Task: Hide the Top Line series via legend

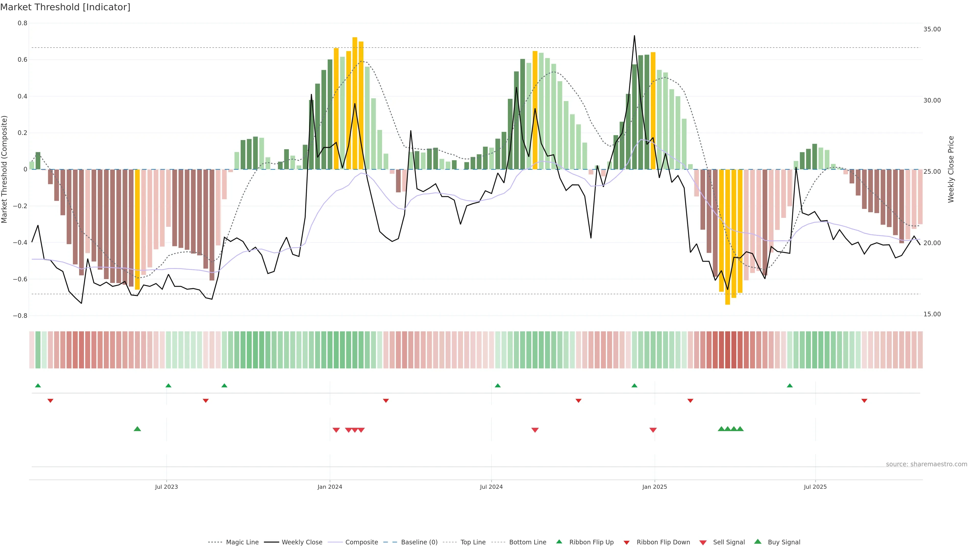Action: pos(473,542)
